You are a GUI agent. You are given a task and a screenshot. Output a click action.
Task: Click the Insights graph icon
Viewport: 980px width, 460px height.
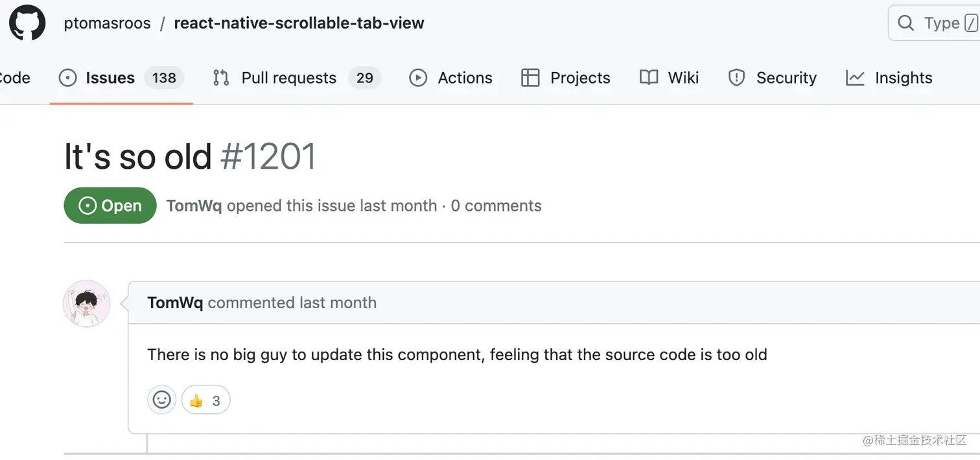point(855,78)
